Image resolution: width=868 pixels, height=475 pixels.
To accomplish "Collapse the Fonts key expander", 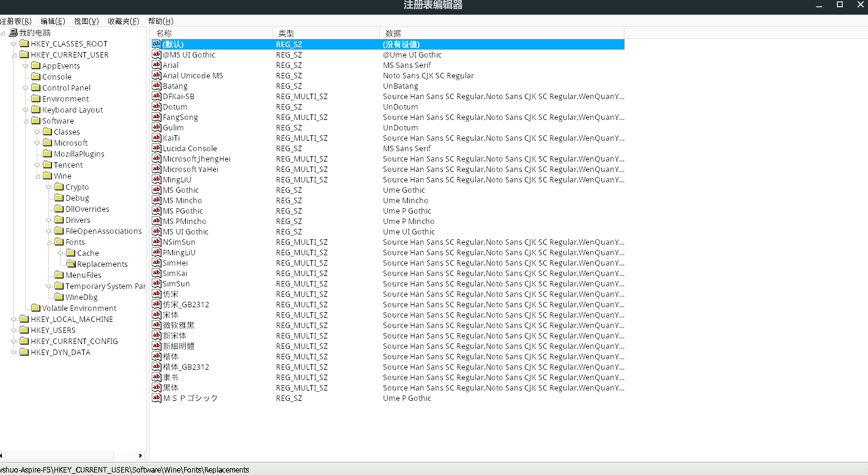I will point(48,242).
